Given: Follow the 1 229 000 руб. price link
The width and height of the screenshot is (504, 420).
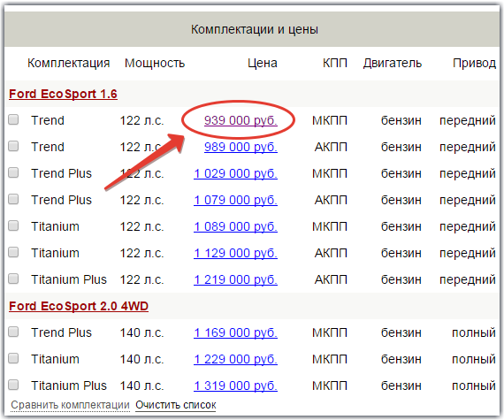Looking at the screenshot, I should (235, 359).
